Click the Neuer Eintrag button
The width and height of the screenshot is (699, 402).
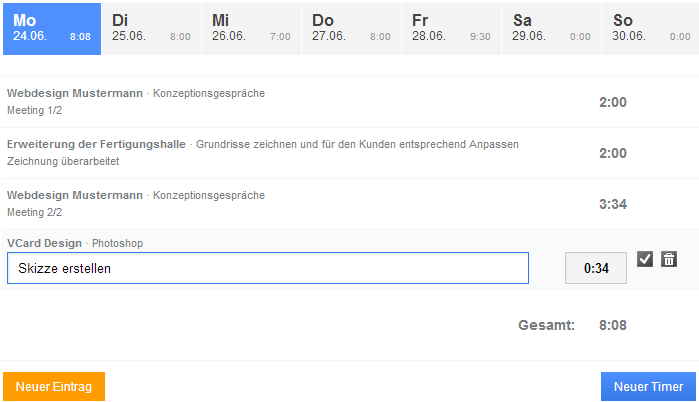(x=54, y=387)
